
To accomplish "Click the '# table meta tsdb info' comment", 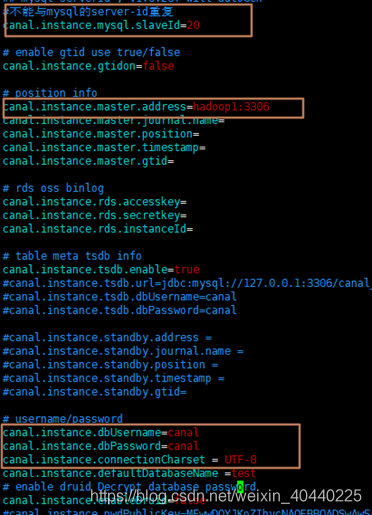I will tap(72, 256).
